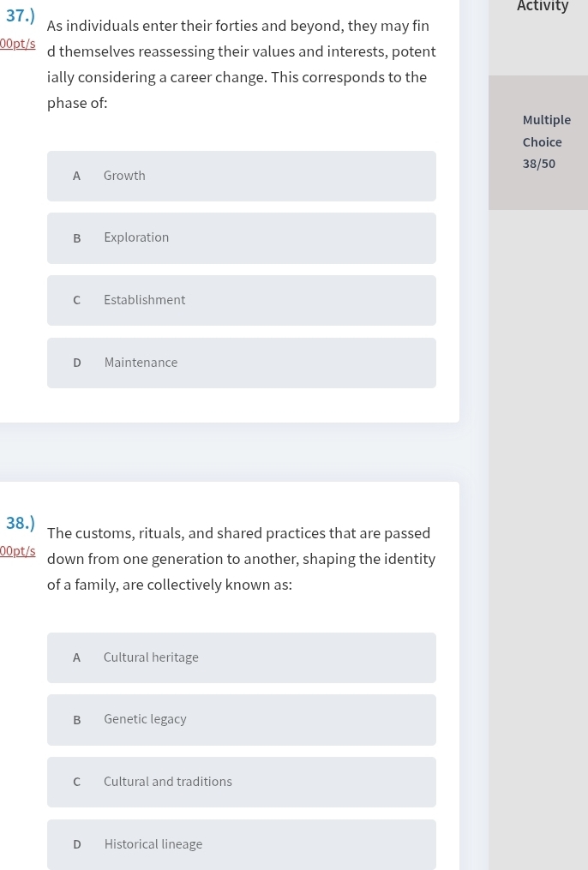Click the question 37 number label

[x=21, y=16]
